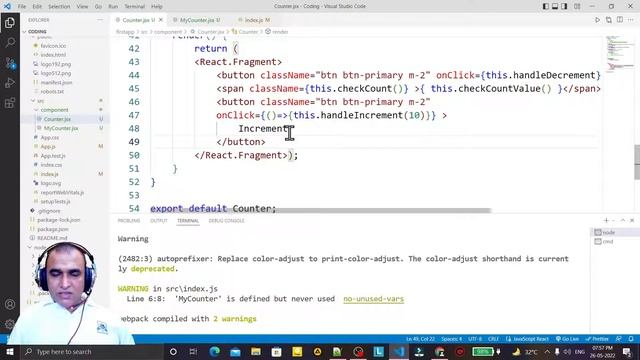The width and height of the screenshot is (640, 360).
Task: Run the code with the play icon
Action: (x=597, y=20)
